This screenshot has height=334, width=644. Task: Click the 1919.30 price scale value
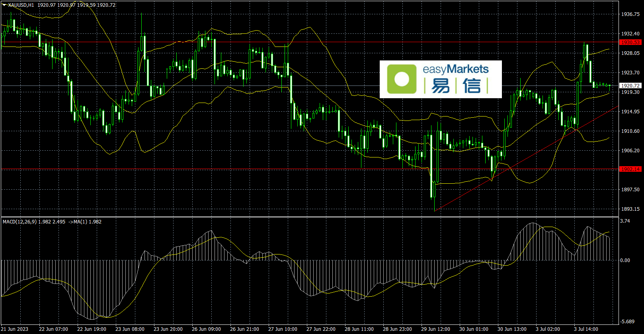630,92
